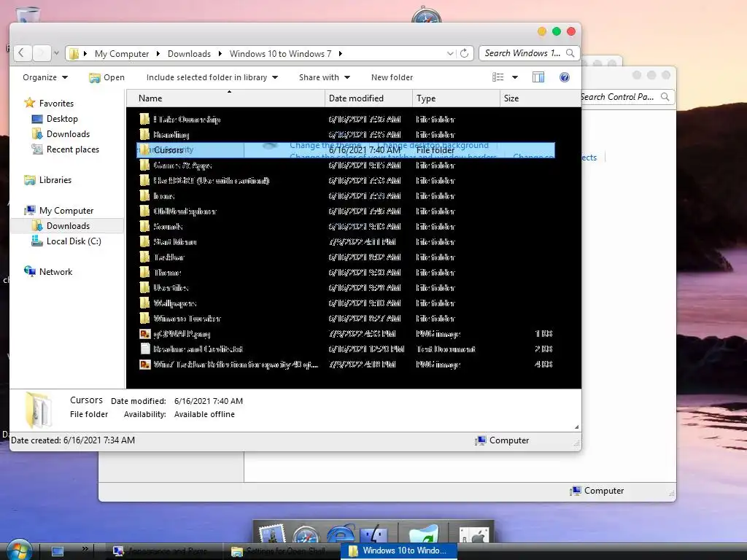Open the recycle bin icon in the dock
This screenshot has width=747, height=560.
[x=423, y=533]
